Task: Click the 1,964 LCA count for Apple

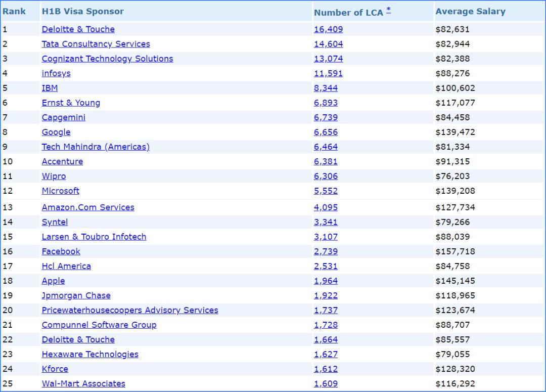Action: (326, 281)
